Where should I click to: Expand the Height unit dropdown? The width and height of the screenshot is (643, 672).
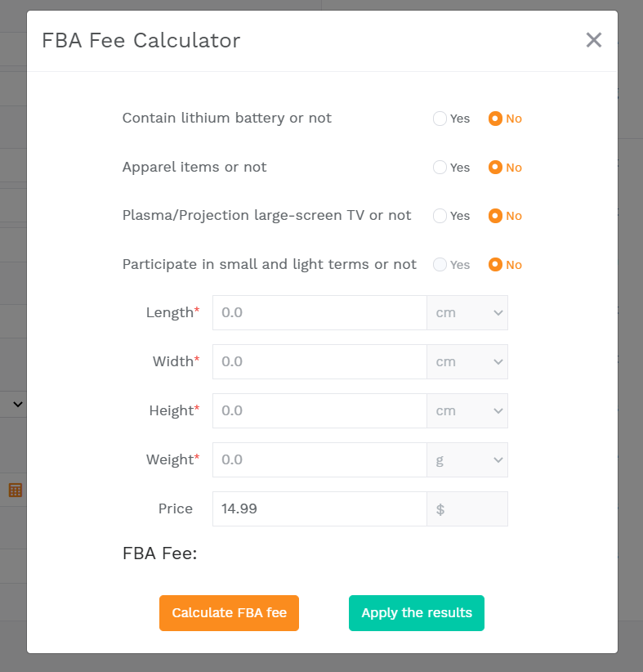coord(467,410)
